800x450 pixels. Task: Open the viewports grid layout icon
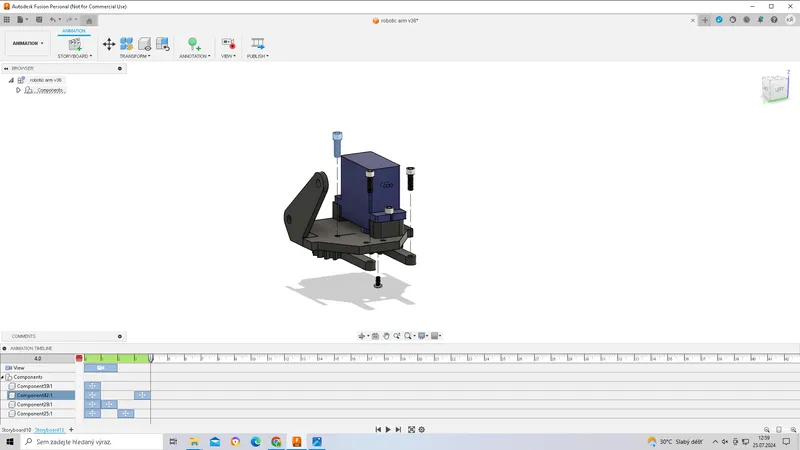tap(435, 336)
